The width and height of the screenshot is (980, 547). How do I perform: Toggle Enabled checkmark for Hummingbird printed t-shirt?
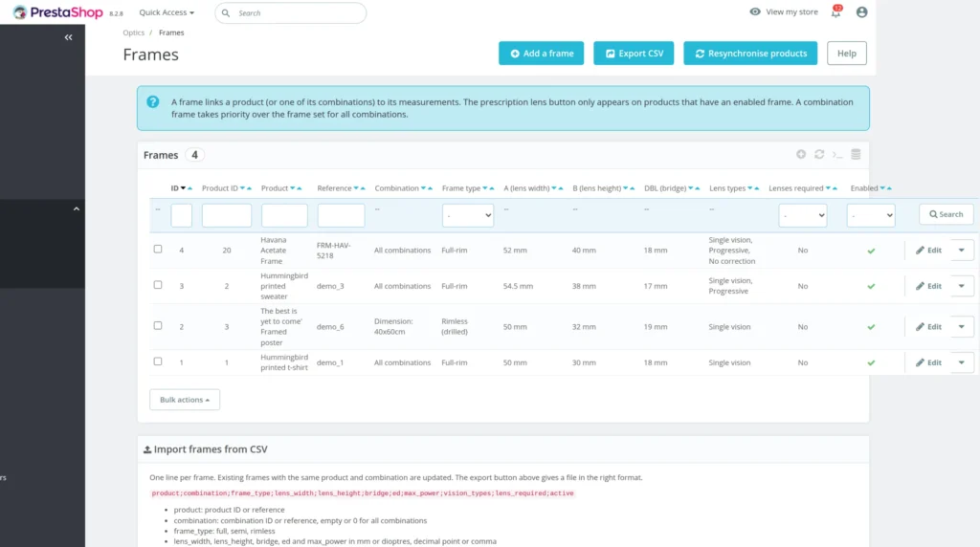871,362
